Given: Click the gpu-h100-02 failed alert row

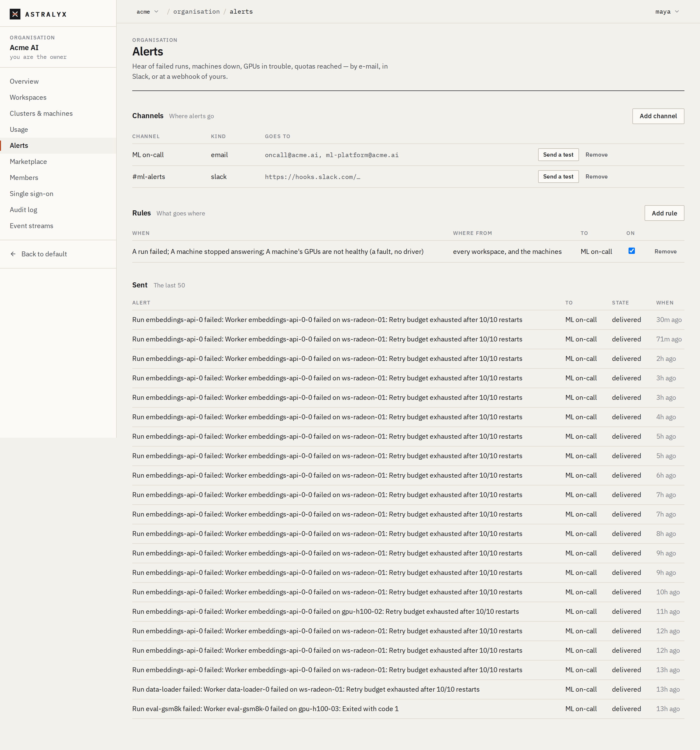Looking at the screenshot, I should (408, 612).
